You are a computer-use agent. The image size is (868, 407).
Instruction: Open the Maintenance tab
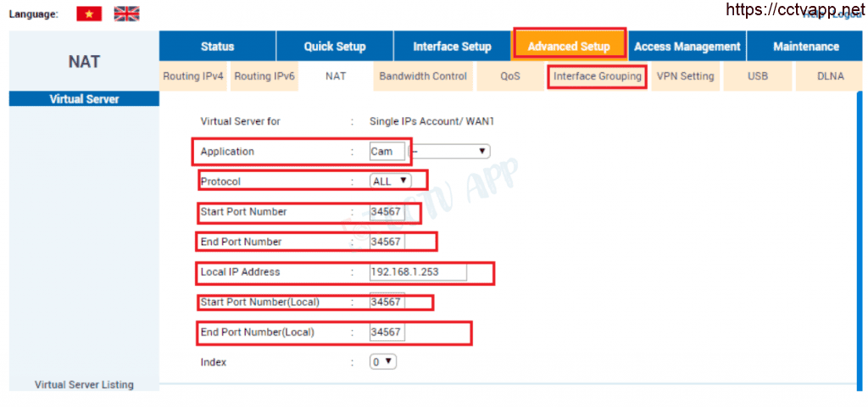click(x=805, y=47)
